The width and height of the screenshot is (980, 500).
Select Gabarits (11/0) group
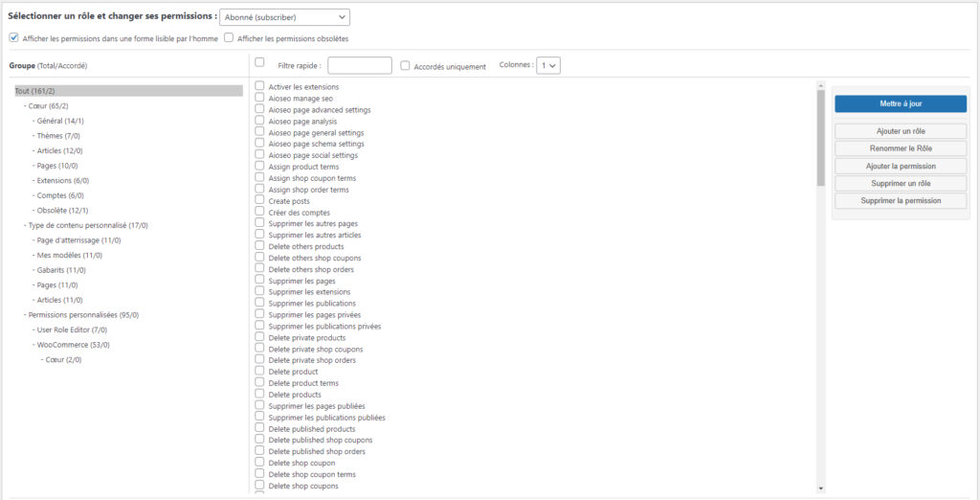point(61,270)
